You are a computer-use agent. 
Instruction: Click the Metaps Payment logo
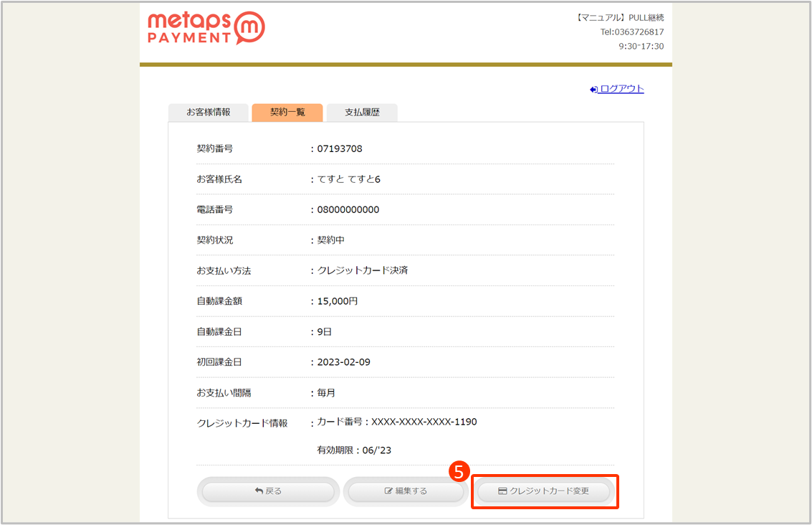click(206, 28)
